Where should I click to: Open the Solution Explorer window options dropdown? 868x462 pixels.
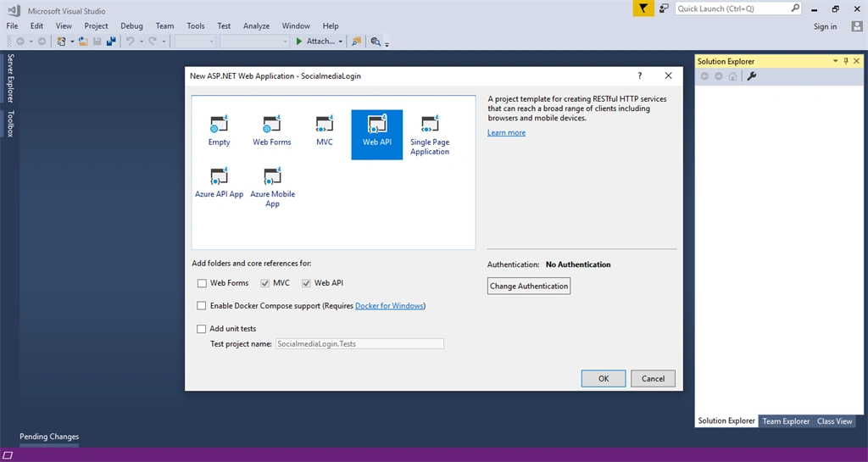pyautogui.click(x=835, y=61)
